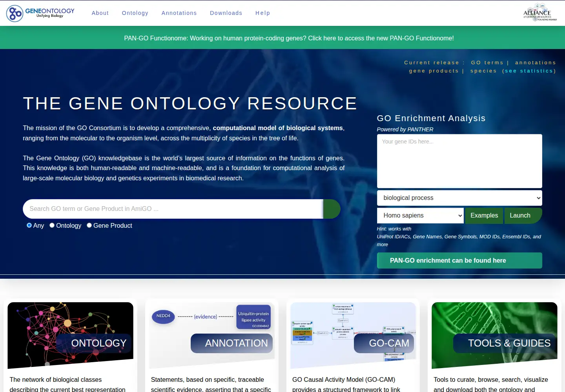Open the Downloads menu

pyautogui.click(x=226, y=13)
